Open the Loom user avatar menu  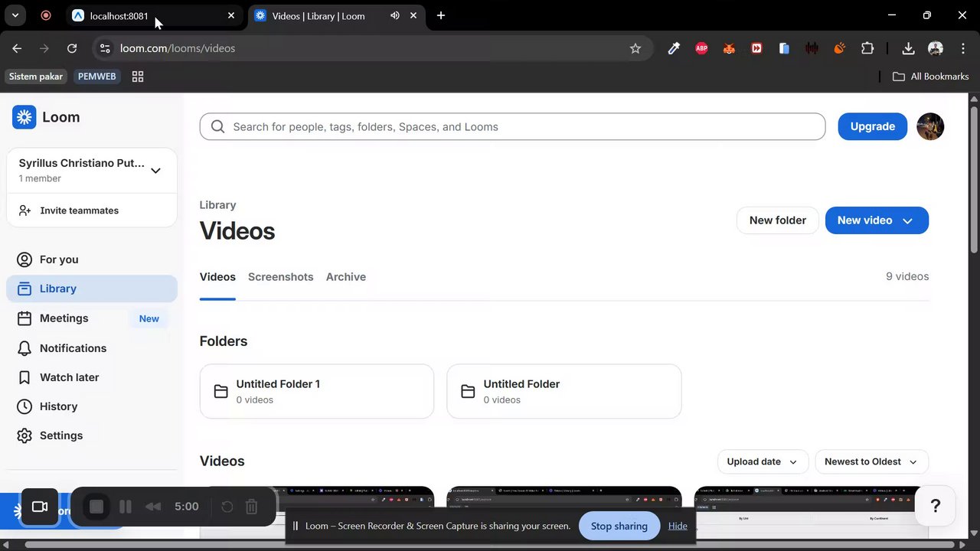click(930, 126)
